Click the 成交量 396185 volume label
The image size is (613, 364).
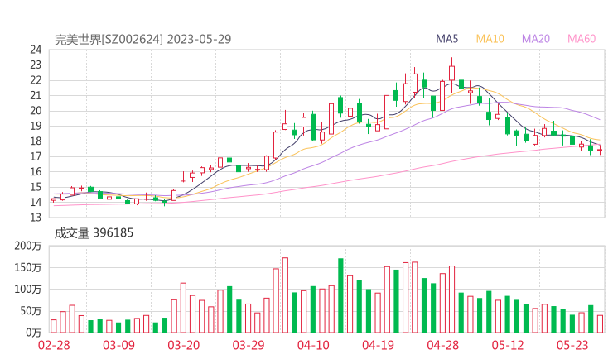(94, 233)
